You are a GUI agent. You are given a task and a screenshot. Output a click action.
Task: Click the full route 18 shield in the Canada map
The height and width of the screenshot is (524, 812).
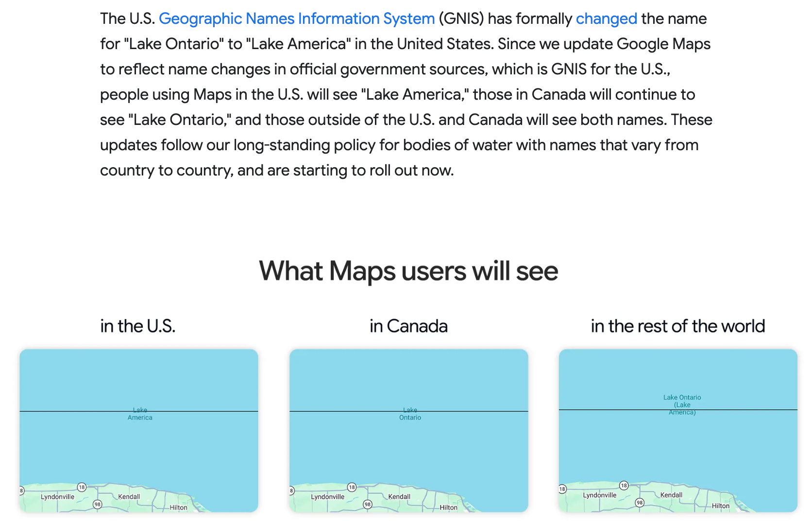pyautogui.click(x=352, y=487)
